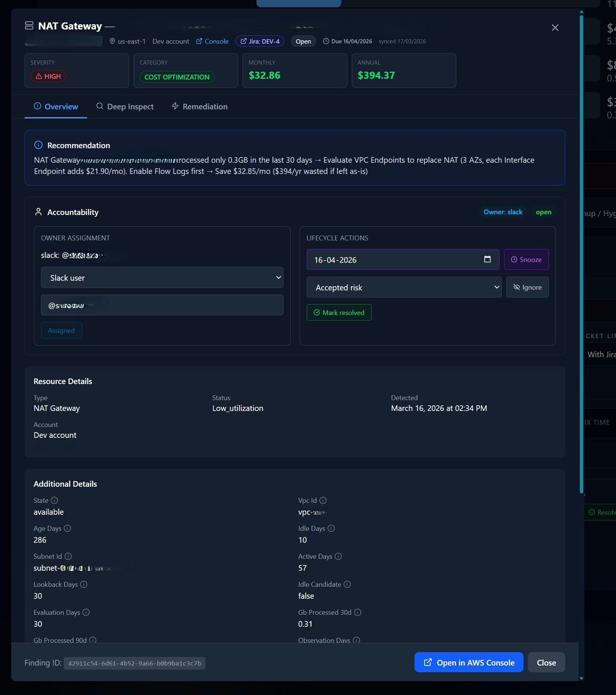616x695 pixels.
Task: Click info icon next to Lookback Days
Action: click(84, 585)
